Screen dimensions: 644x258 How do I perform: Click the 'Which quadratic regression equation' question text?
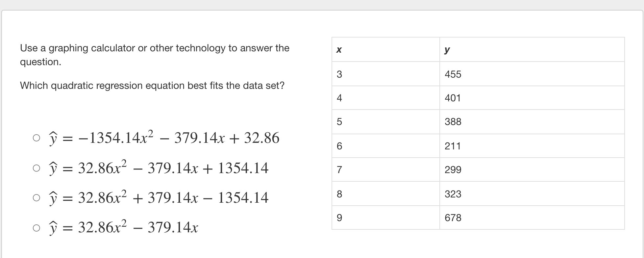(152, 86)
